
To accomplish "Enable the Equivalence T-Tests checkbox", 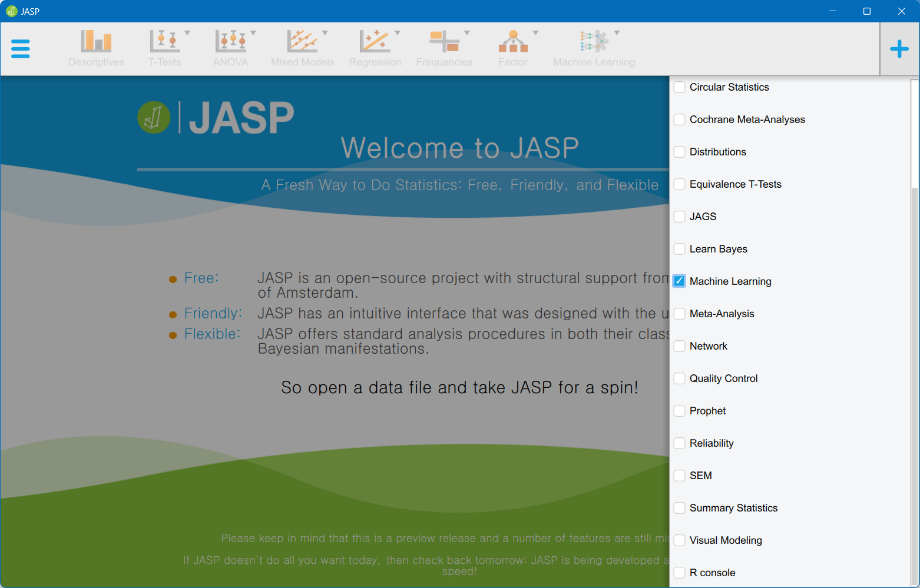I will coord(679,184).
